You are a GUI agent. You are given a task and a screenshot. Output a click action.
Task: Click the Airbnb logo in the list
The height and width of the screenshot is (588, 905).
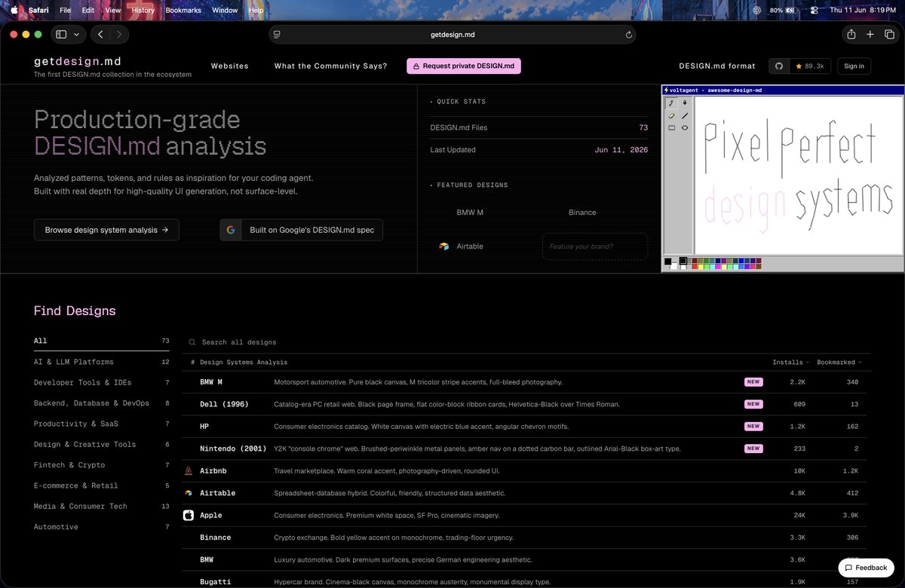189,470
